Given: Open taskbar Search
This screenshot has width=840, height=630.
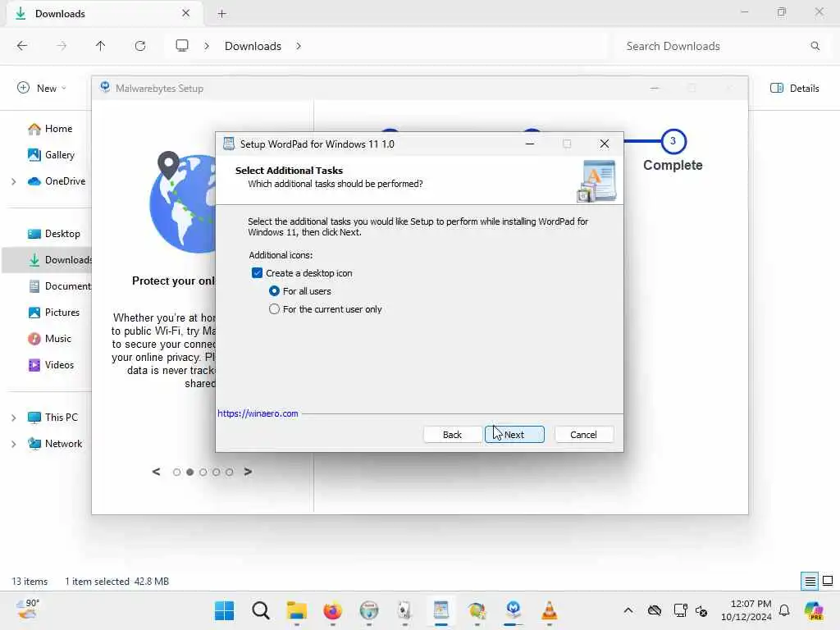Looking at the screenshot, I should click(260, 610).
